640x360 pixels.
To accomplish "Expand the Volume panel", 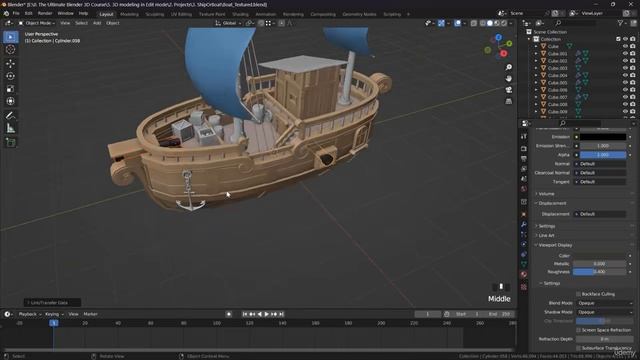I will 545,193.
